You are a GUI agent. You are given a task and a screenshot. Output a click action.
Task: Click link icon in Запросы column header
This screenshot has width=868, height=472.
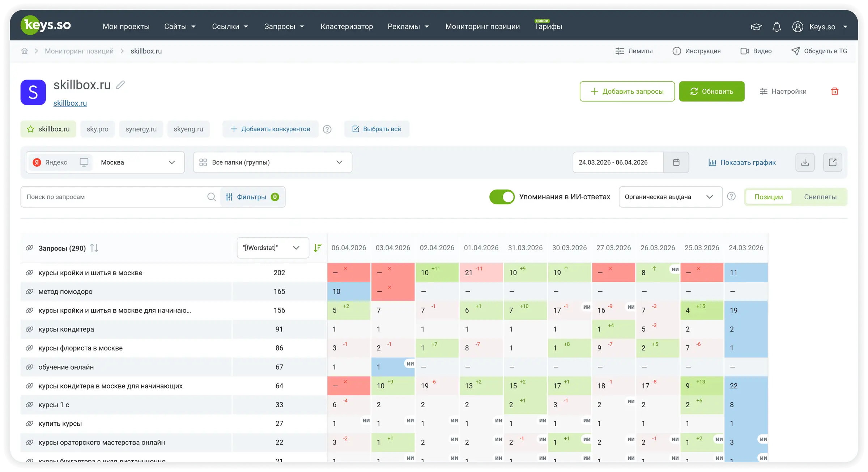pyautogui.click(x=30, y=248)
